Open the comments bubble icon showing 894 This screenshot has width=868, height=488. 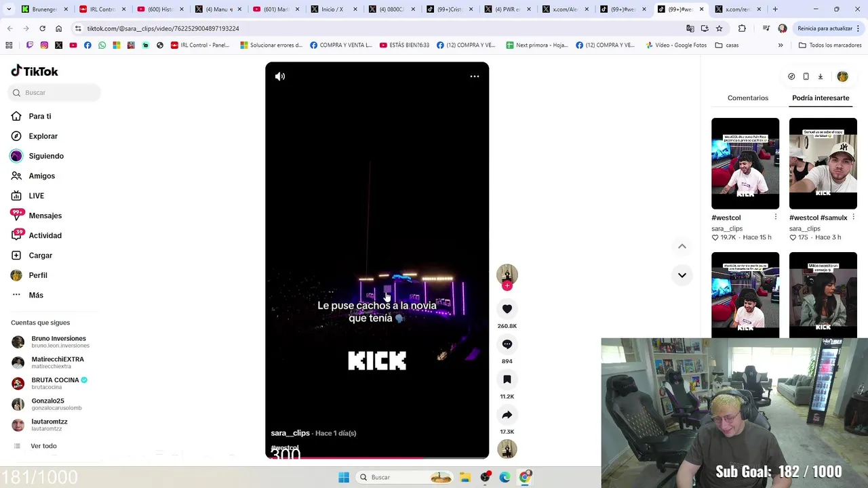coord(507,344)
